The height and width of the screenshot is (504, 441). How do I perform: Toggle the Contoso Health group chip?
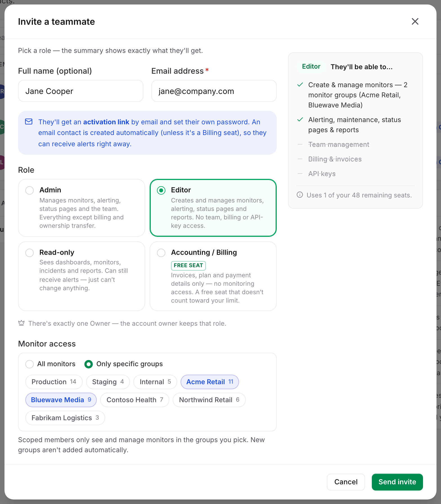coord(135,400)
